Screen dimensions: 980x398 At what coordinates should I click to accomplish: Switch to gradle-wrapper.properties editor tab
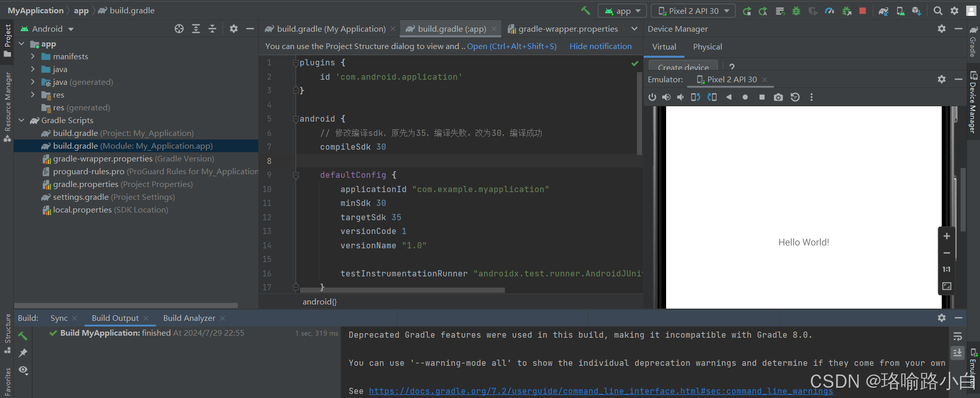(563, 29)
